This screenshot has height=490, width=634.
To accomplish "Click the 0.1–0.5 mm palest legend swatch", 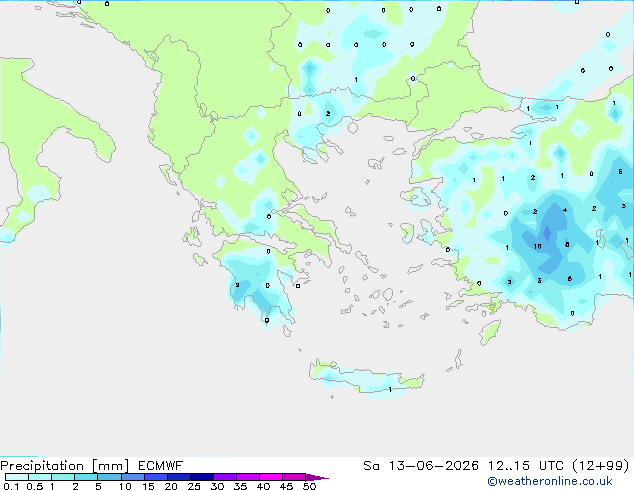I will point(17,477).
